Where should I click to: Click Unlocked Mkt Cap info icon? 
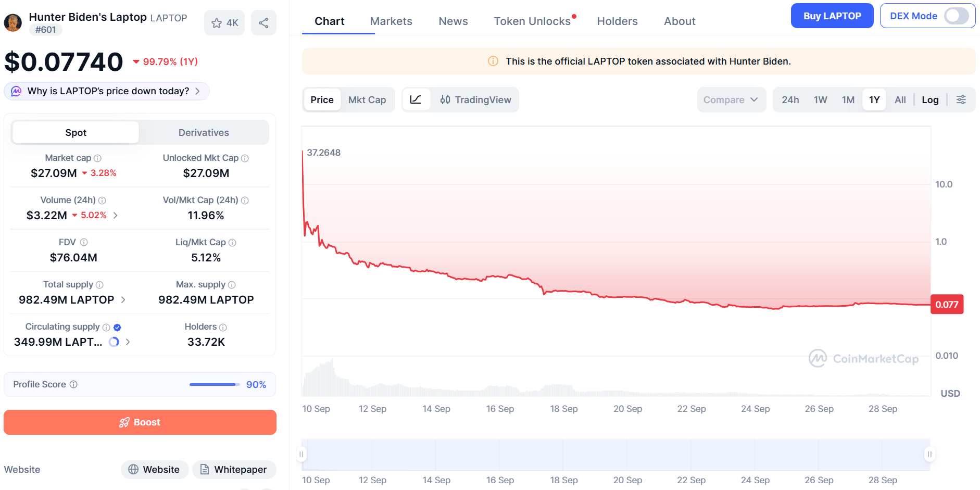tap(245, 158)
